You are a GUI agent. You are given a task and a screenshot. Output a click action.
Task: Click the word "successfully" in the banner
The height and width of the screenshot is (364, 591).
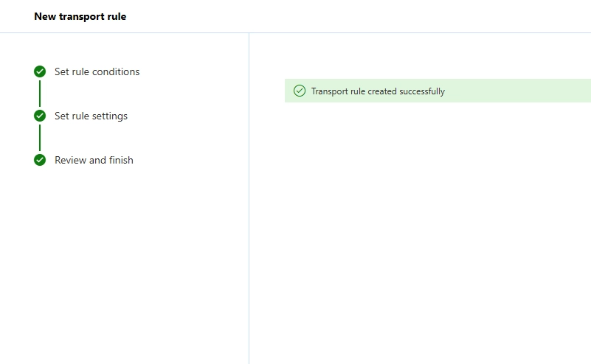click(x=422, y=91)
